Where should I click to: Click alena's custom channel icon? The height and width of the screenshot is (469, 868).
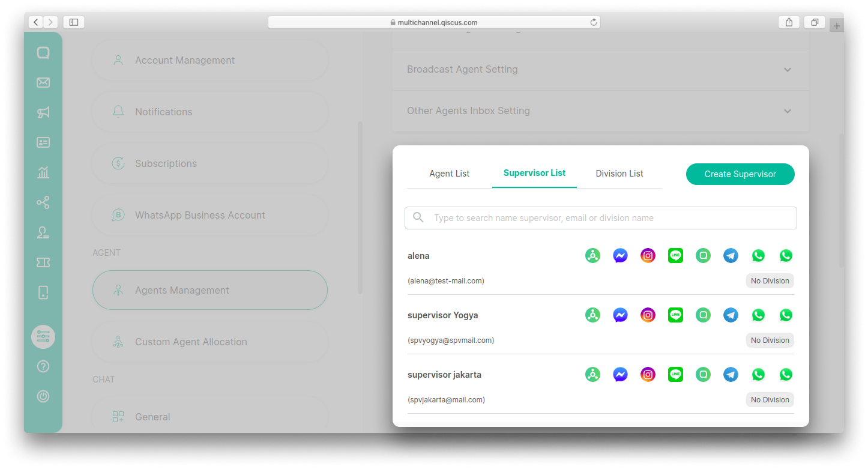click(x=593, y=256)
